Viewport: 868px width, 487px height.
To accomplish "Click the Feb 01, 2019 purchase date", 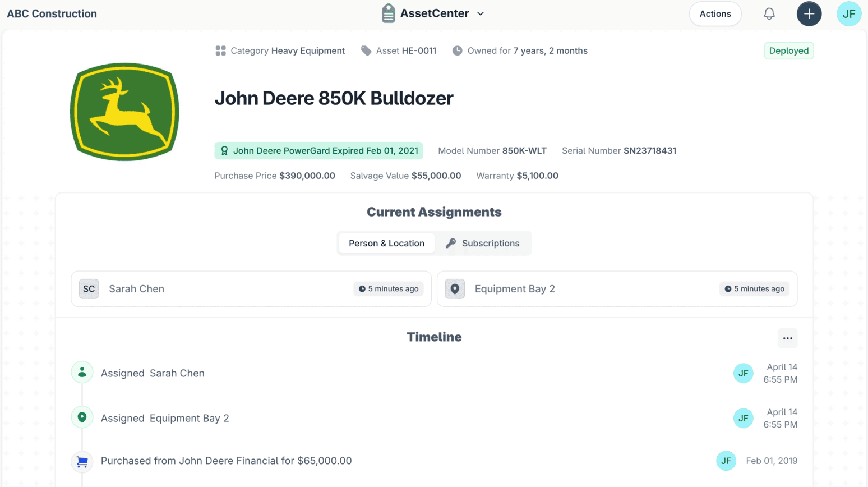I will 772,461.
